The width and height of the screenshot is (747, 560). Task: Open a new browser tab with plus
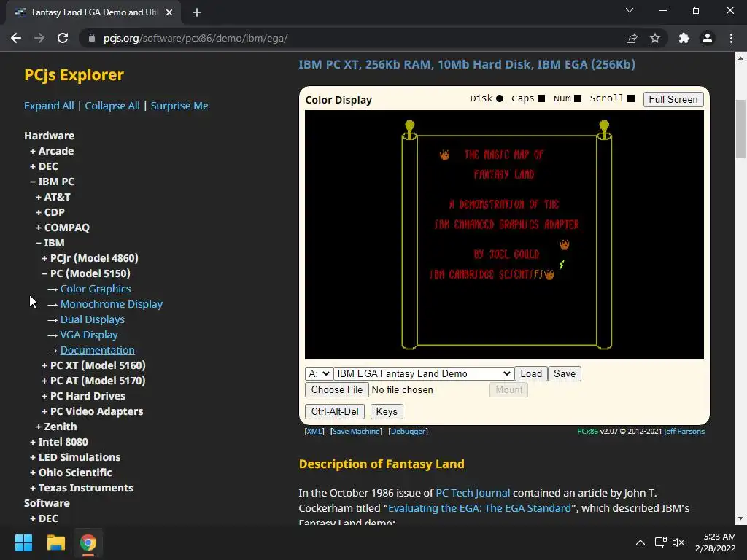tap(197, 12)
